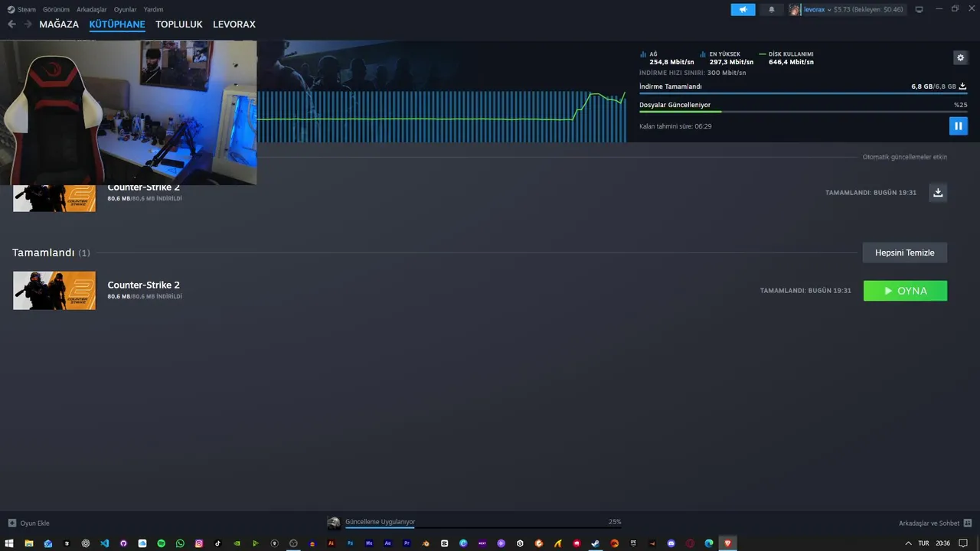Open Adobe Illustrator from taskbar
Image resolution: width=980 pixels, height=551 pixels.
pos(332,543)
